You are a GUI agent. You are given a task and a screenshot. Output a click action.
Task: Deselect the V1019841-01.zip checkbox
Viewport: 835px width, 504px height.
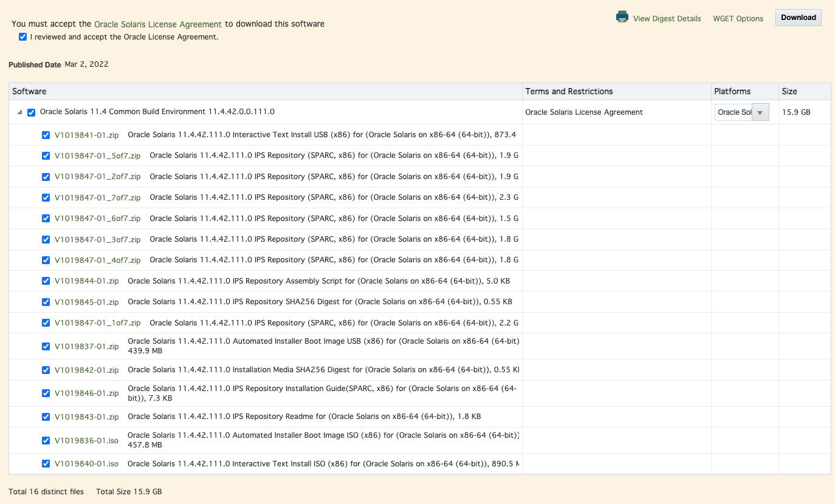(46, 135)
